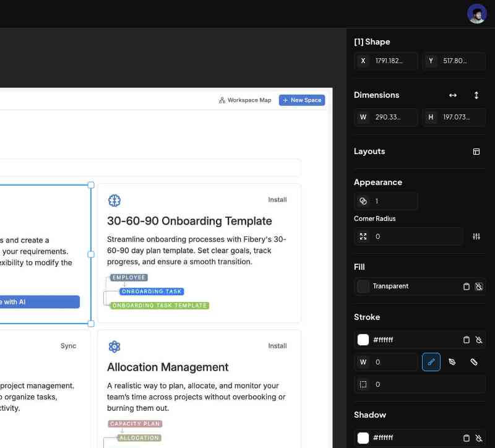Copy the Fill color with clipboard icon

467,286
